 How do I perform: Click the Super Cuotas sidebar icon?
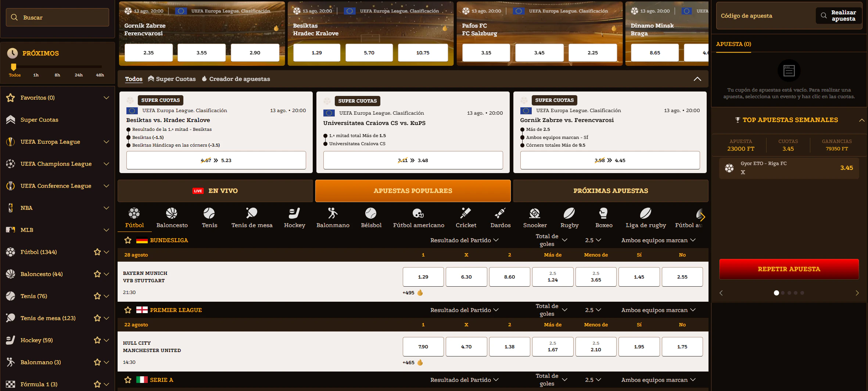pos(11,120)
